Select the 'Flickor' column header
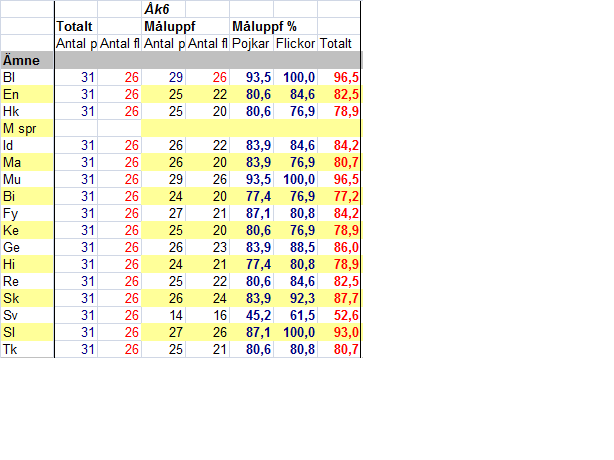This screenshot has width=614, height=460. (295, 43)
